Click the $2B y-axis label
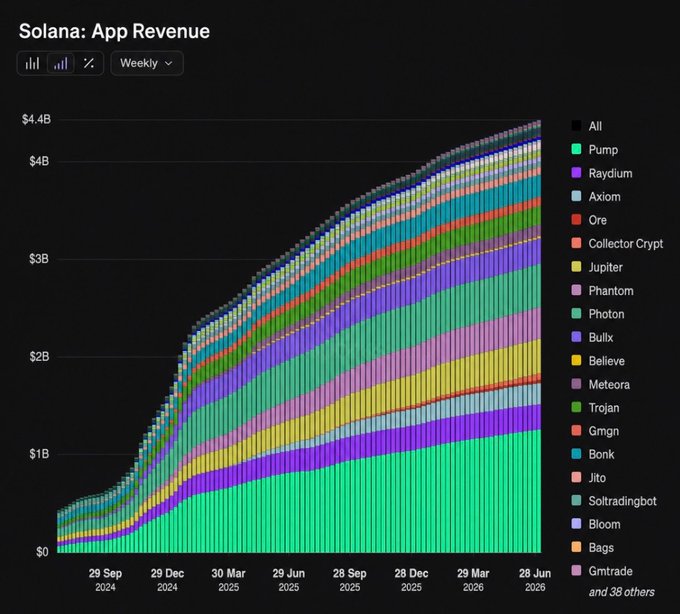The width and height of the screenshot is (680, 614). (39, 356)
